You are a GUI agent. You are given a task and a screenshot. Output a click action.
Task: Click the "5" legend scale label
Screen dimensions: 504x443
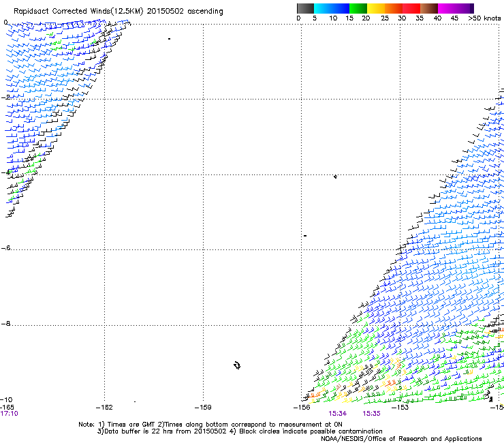click(x=315, y=18)
